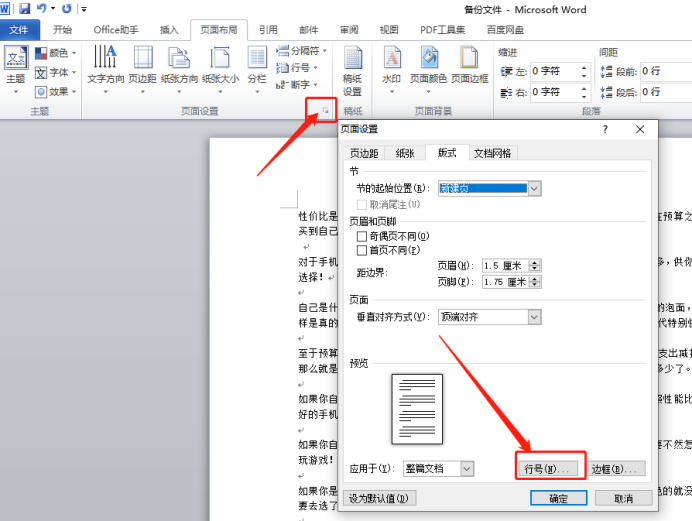Image resolution: width=692 pixels, height=521 pixels.
Task: Click left indent (左) spinner arrows
Action: coord(584,71)
